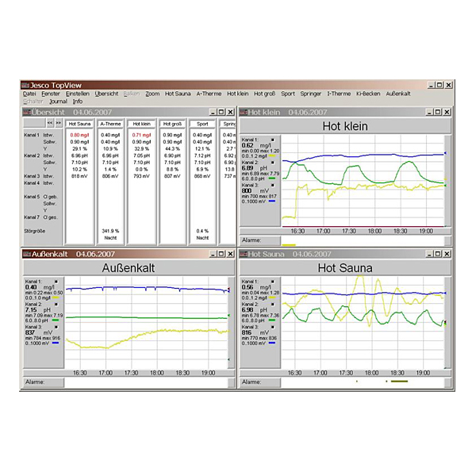Viewport: 476px width, 476px height.
Task: Click red value 0.71 mg/l under Hot klein
Action: (141, 135)
